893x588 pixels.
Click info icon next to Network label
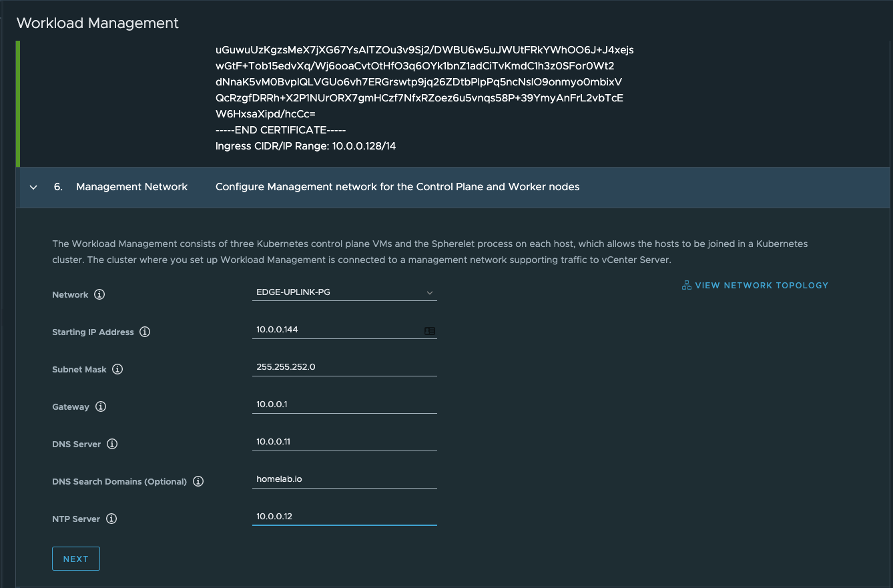(99, 294)
